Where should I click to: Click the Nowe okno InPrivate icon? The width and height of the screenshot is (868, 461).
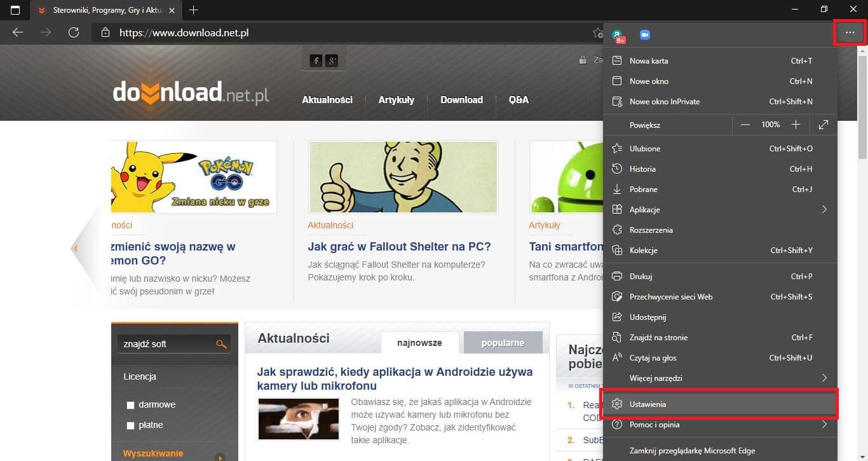pos(616,101)
